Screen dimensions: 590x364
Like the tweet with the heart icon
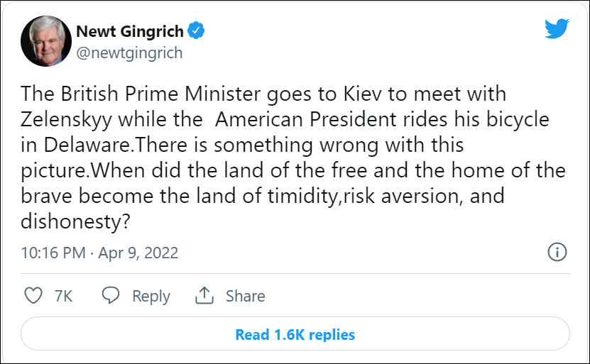click(x=34, y=295)
